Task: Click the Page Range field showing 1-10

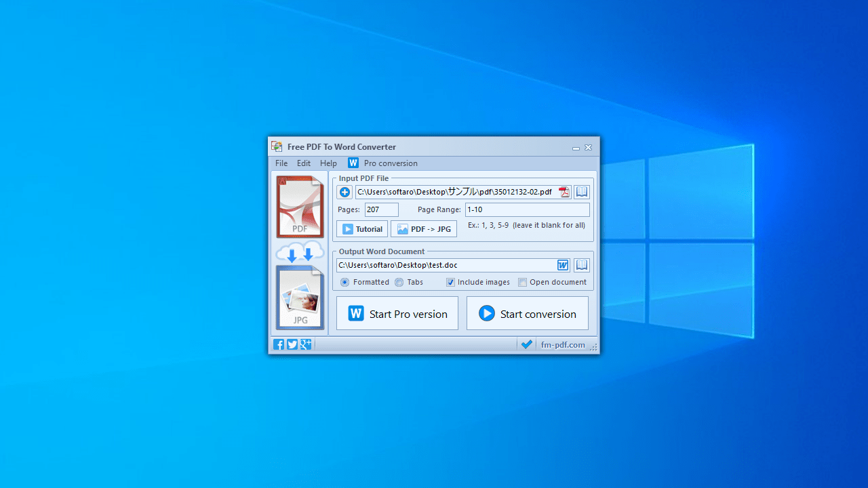Action: 528,210
